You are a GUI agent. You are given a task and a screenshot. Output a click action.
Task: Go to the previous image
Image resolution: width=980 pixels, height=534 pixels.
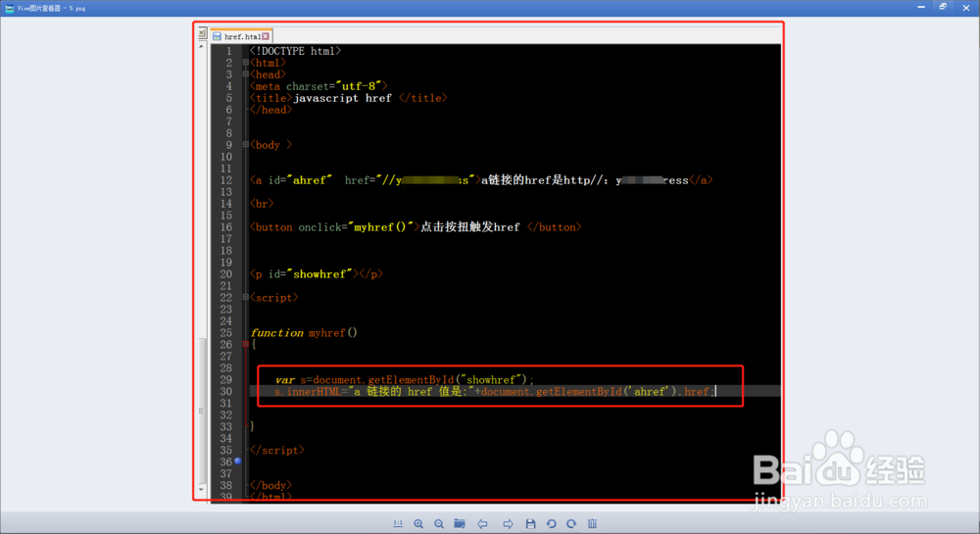[482, 523]
